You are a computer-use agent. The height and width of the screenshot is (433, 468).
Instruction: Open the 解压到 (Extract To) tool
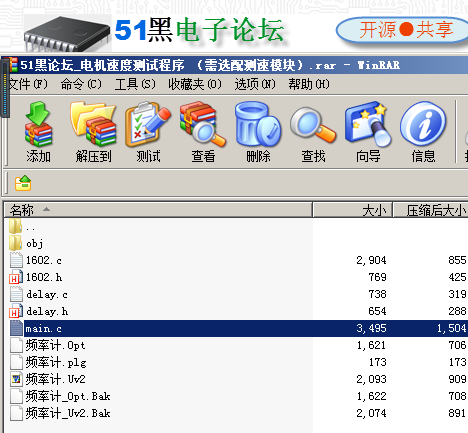(x=93, y=132)
